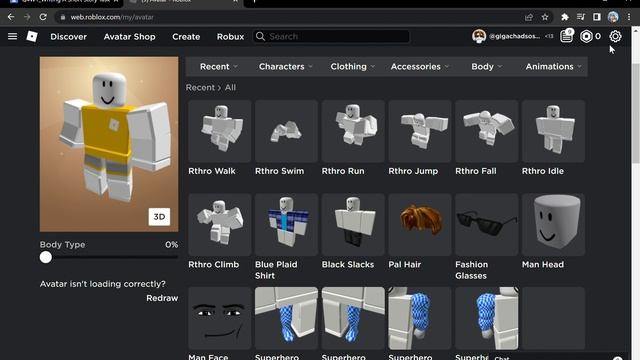Click the share page icon in address bar

pos(529,17)
